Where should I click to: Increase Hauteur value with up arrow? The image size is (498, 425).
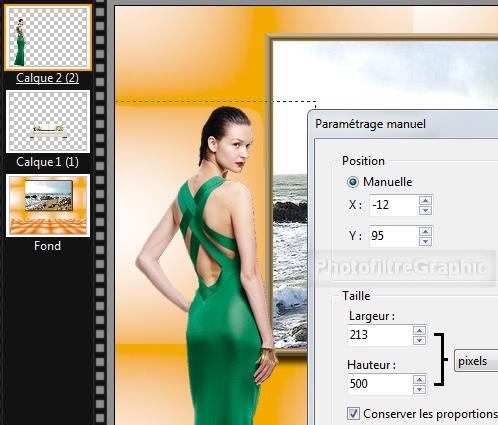point(419,379)
